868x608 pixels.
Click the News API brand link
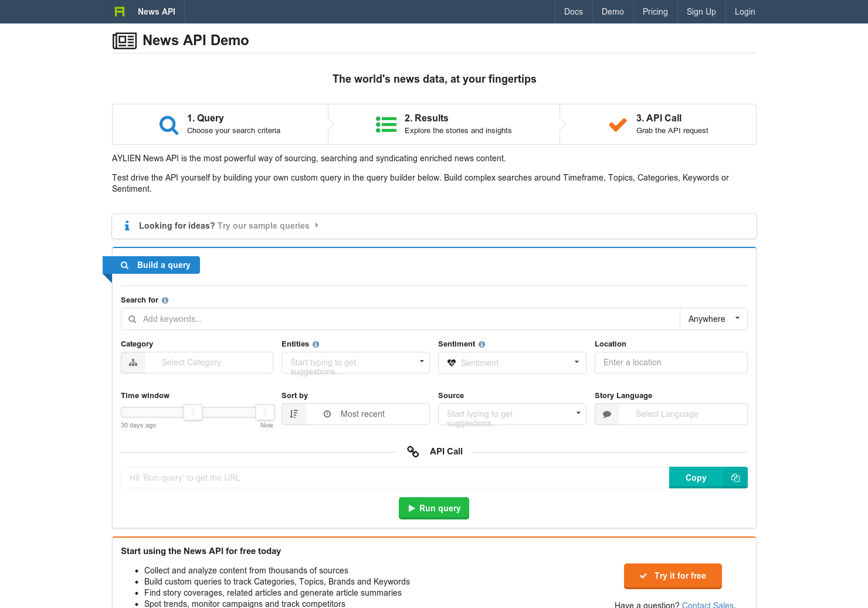(157, 12)
